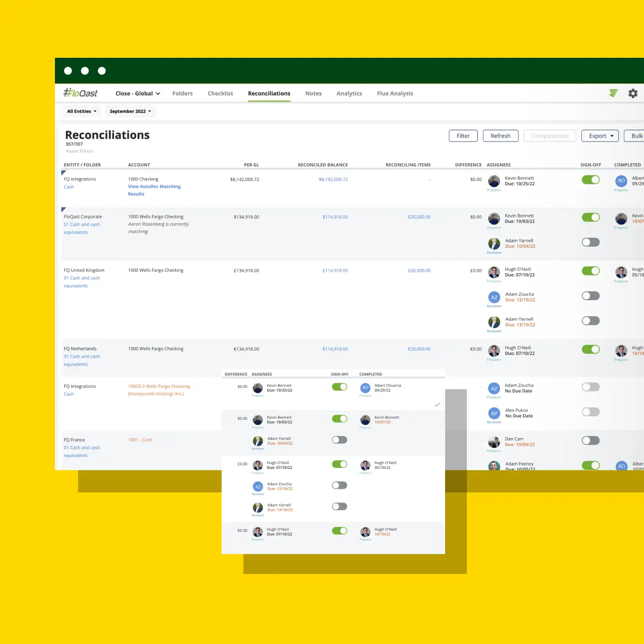Click Dan Carr avatar
The width and height of the screenshot is (644, 644).
click(494, 442)
